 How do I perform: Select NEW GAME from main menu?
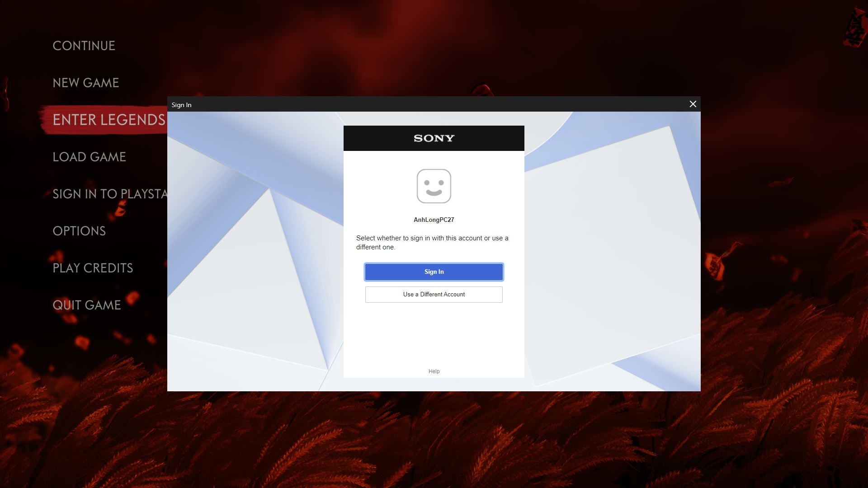point(85,82)
